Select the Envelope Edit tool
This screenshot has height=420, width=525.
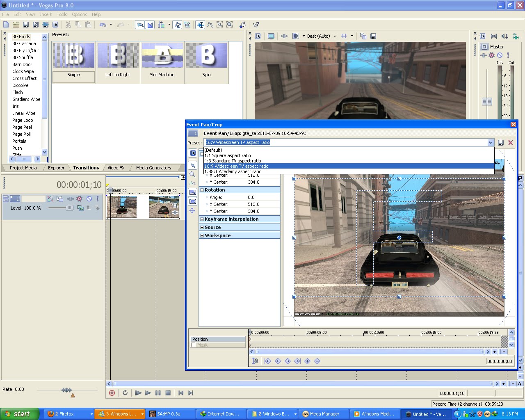[210, 25]
